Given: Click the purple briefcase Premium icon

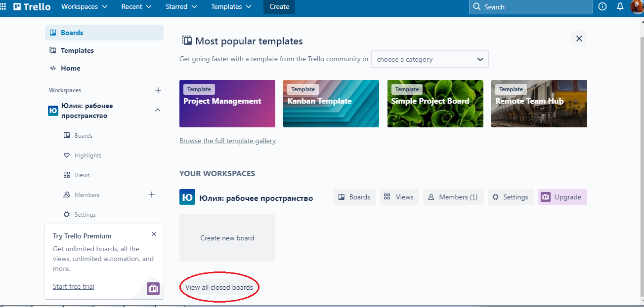Looking at the screenshot, I should click(153, 289).
